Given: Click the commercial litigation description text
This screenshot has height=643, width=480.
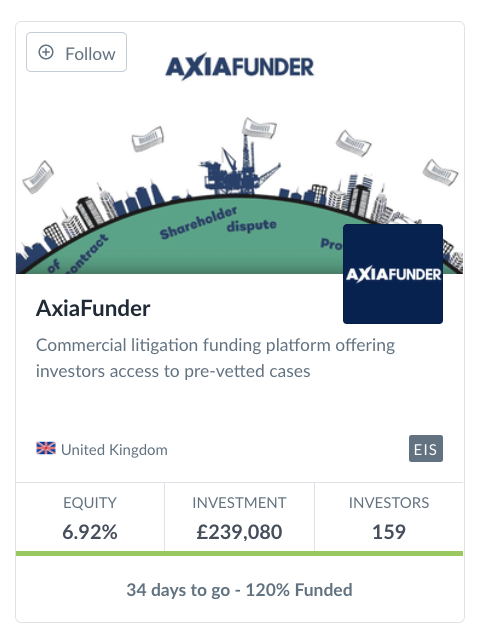Looking at the screenshot, I should tap(215, 358).
